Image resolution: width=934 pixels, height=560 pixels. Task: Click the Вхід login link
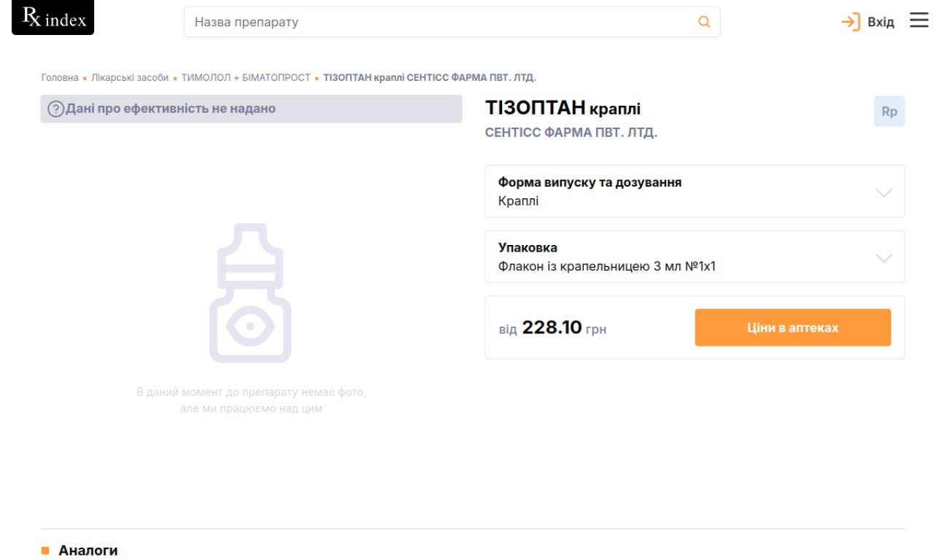coord(881,22)
